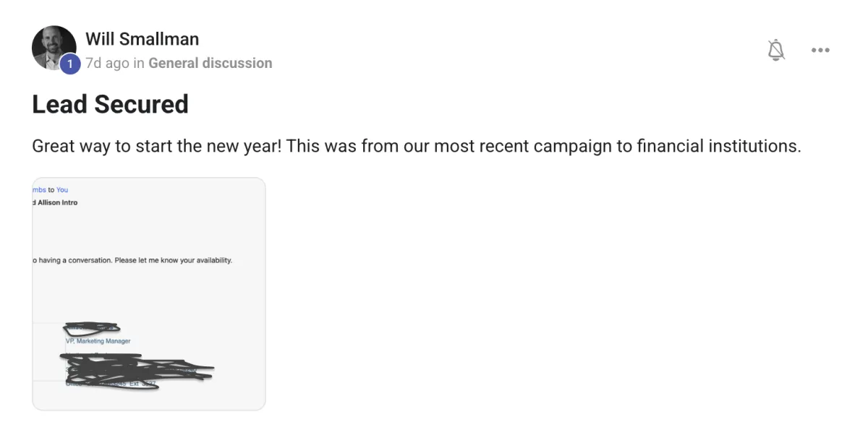Open the attached Allison Intro email screenshot
Viewport: 868px width, 422px height.
(148, 293)
